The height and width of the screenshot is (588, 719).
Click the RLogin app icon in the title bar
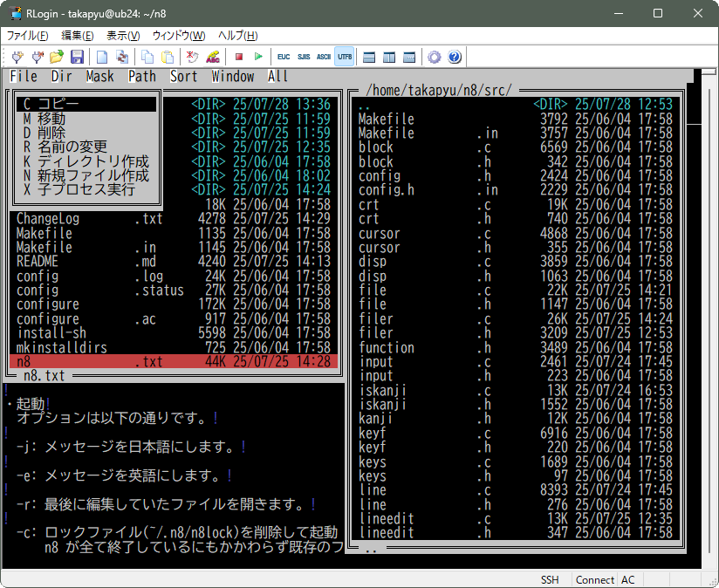coord(16,13)
